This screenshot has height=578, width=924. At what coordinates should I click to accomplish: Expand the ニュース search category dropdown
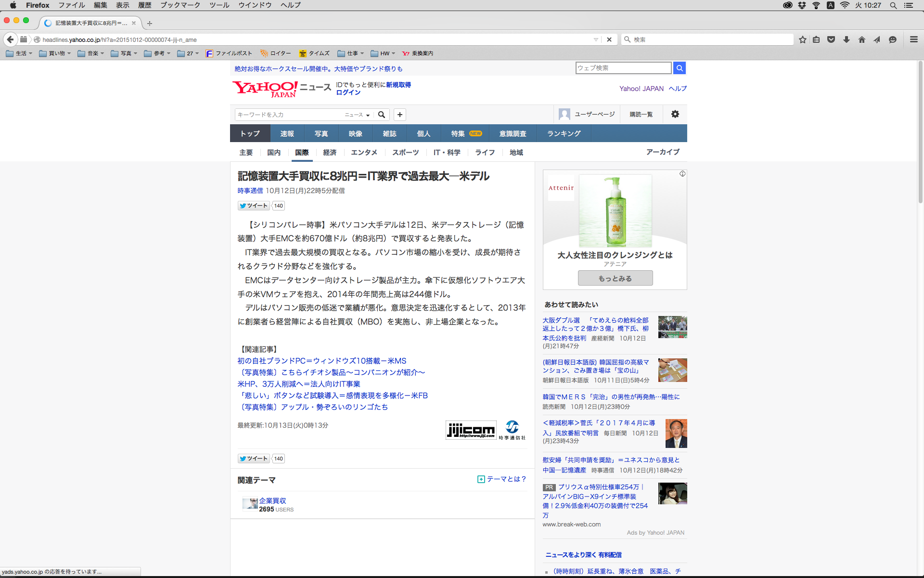coord(357,115)
